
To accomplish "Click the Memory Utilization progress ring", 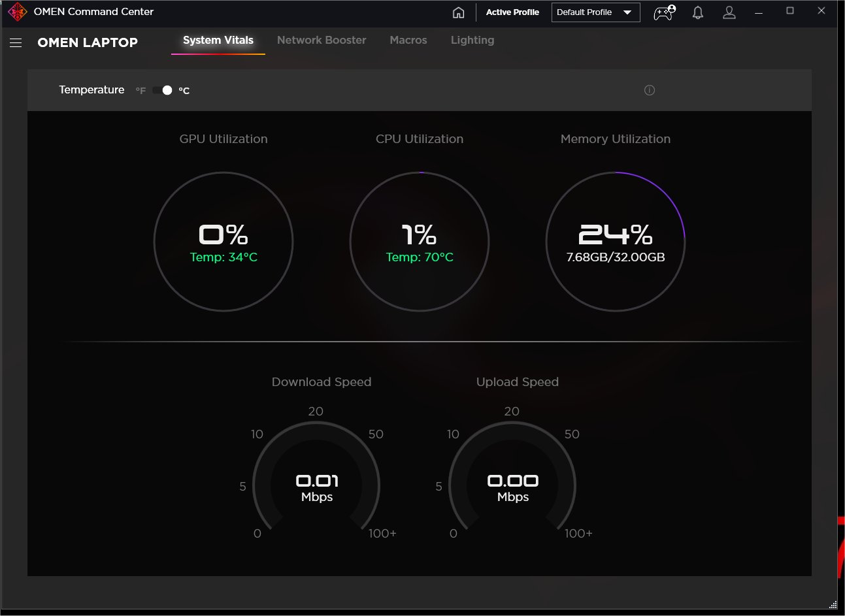I will pos(615,241).
